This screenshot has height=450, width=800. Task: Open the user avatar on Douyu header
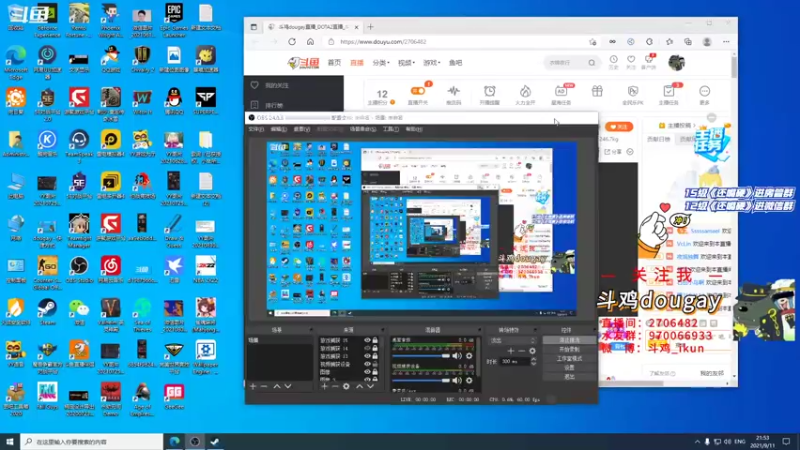(677, 62)
